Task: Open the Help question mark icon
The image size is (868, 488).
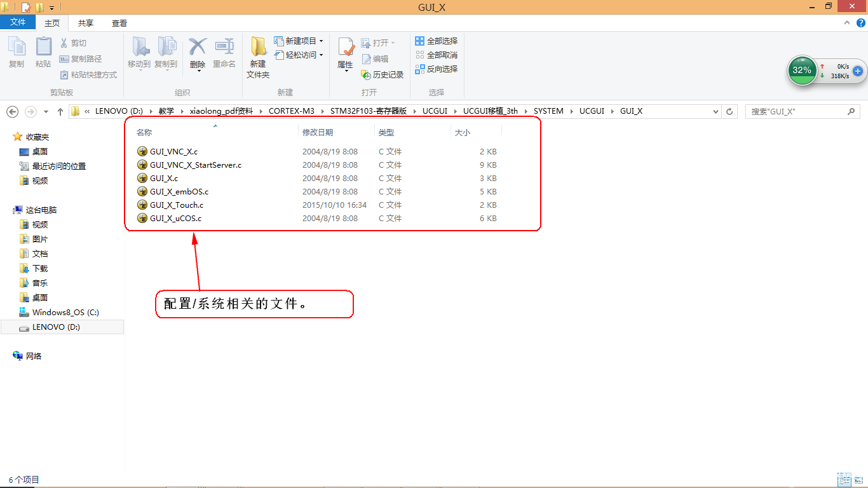Action: 861,22
